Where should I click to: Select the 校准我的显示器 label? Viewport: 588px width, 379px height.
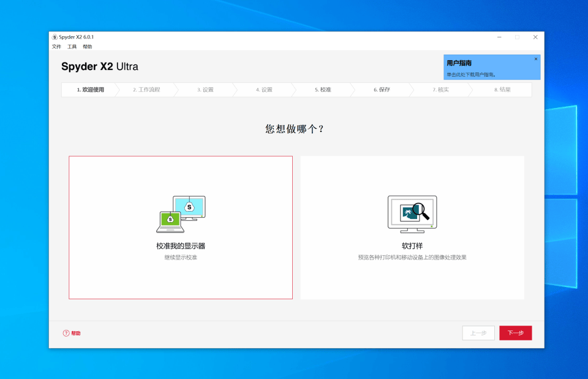tap(181, 246)
